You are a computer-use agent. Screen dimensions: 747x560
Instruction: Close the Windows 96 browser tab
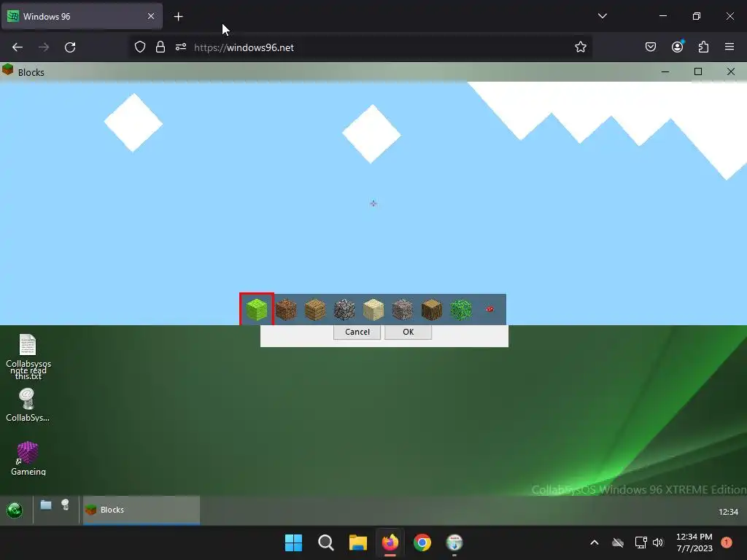pyautogui.click(x=150, y=16)
